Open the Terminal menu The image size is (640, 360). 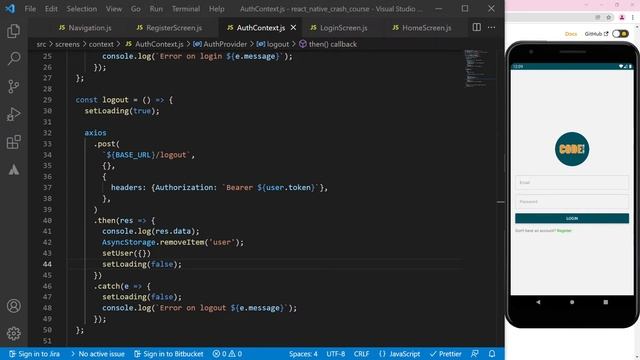pyautogui.click(x=186, y=9)
